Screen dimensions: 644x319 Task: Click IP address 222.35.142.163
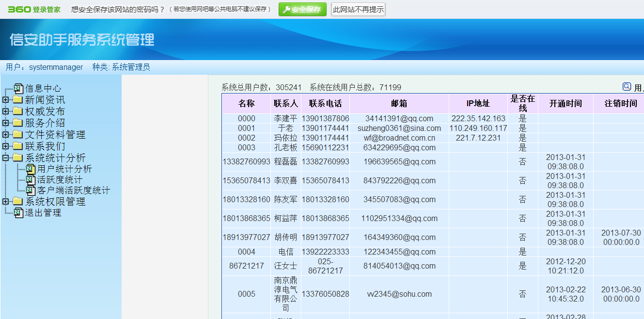(x=478, y=119)
